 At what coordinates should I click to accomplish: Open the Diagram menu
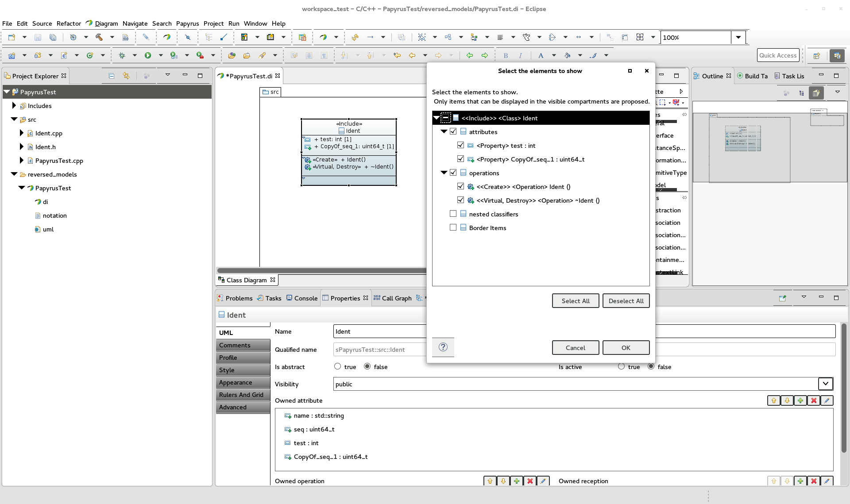[x=106, y=23]
